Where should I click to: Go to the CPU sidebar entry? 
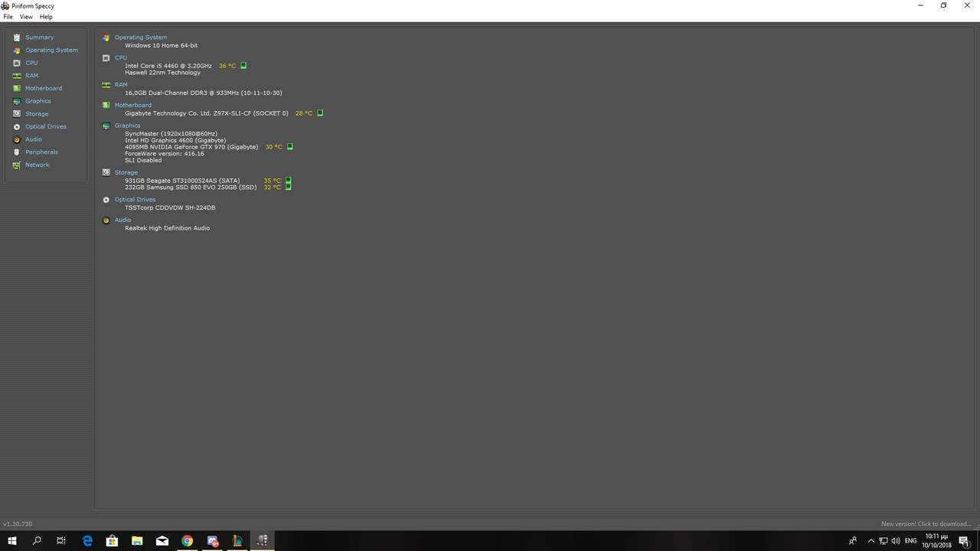pyautogui.click(x=31, y=63)
